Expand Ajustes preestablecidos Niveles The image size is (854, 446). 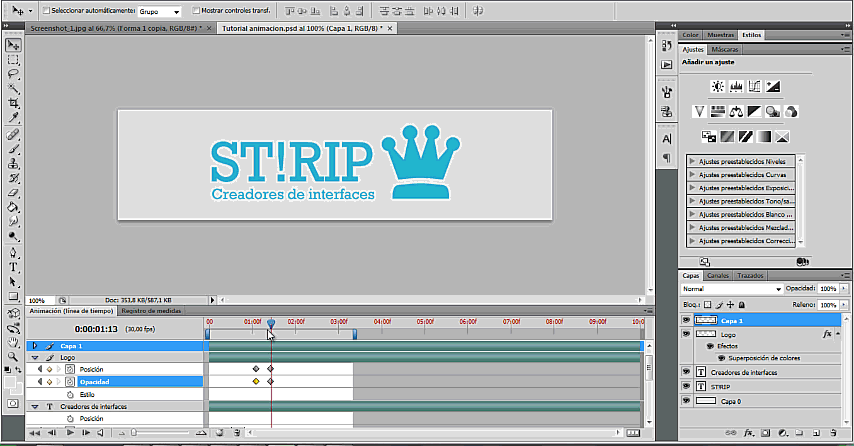point(692,161)
